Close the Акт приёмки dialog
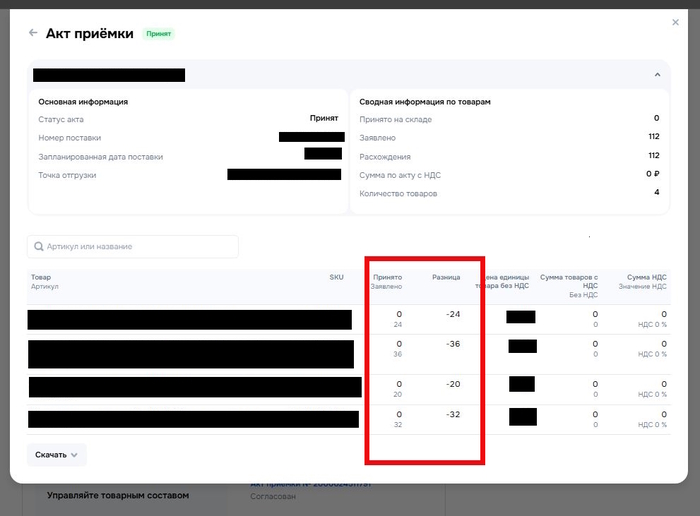 [675, 22]
